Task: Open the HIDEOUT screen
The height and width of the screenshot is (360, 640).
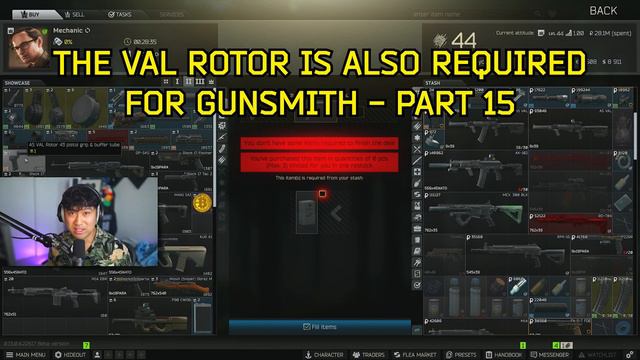Action: 70,355
